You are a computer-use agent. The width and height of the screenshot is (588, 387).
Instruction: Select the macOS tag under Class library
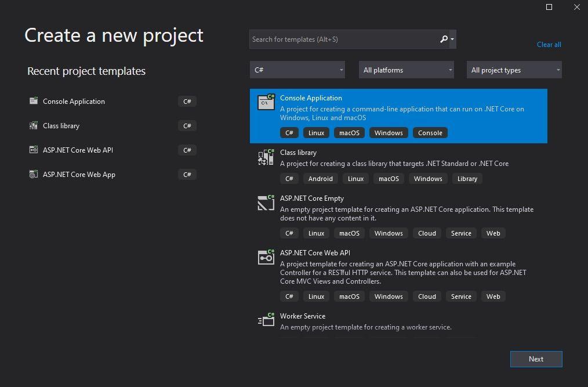click(x=389, y=178)
